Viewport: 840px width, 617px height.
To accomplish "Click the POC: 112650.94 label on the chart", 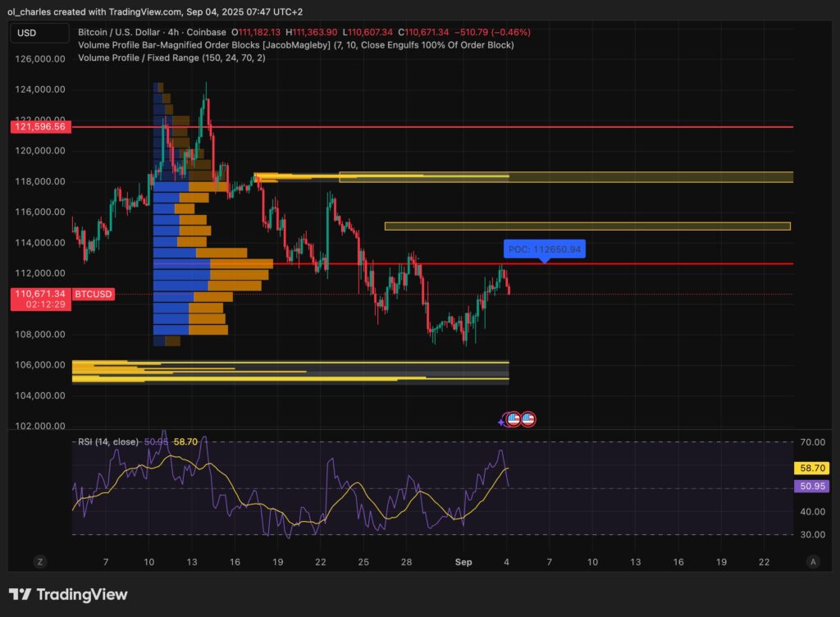I will click(545, 249).
